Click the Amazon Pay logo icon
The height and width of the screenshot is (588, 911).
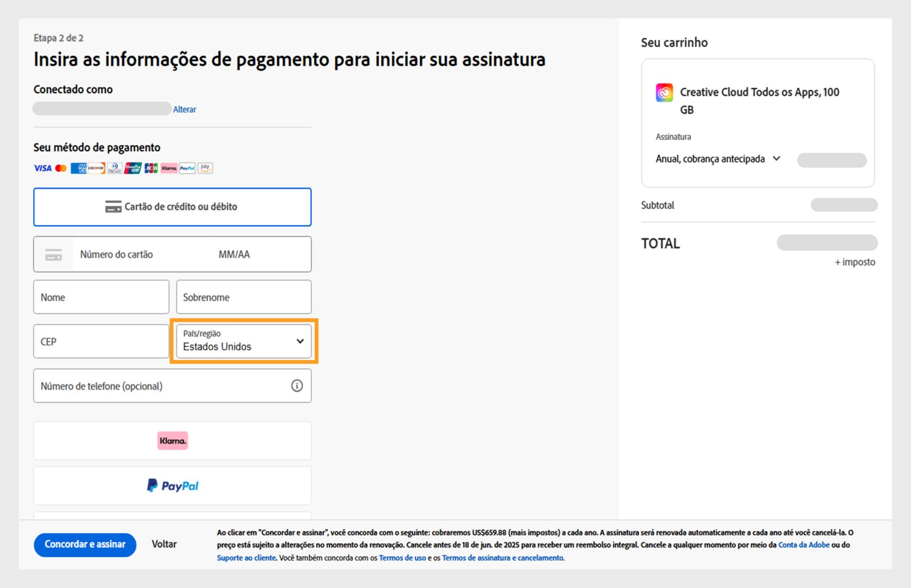[x=205, y=168]
